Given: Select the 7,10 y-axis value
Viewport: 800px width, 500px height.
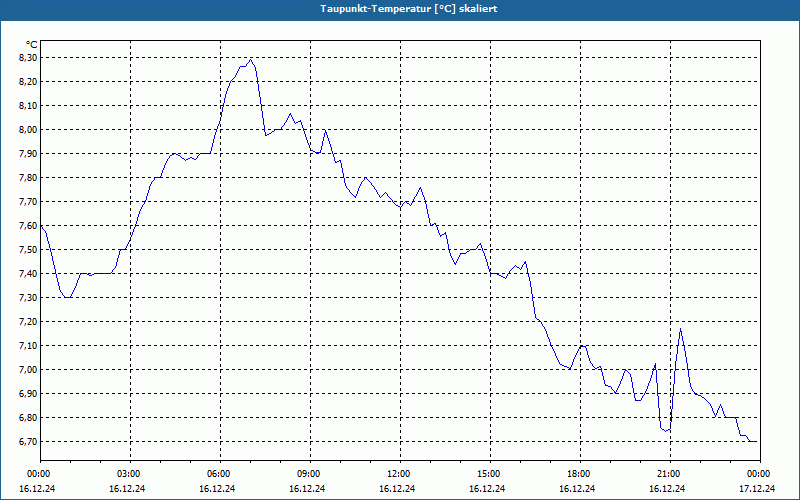Looking at the screenshot, I should [x=28, y=345].
